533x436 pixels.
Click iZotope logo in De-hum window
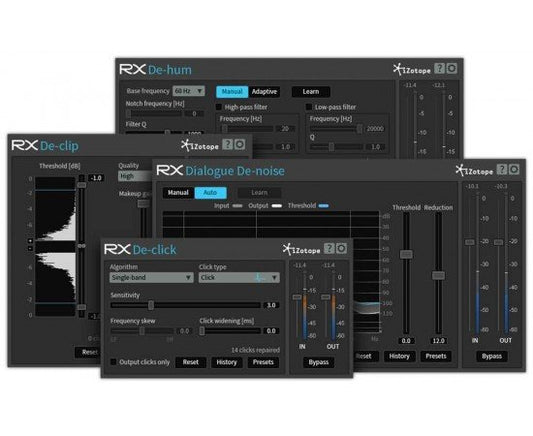click(412, 70)
